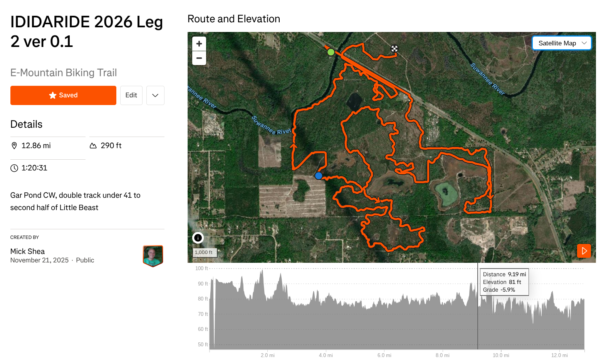Zoom out on the route map
The image size is (616, 364).
pos(199,58)
